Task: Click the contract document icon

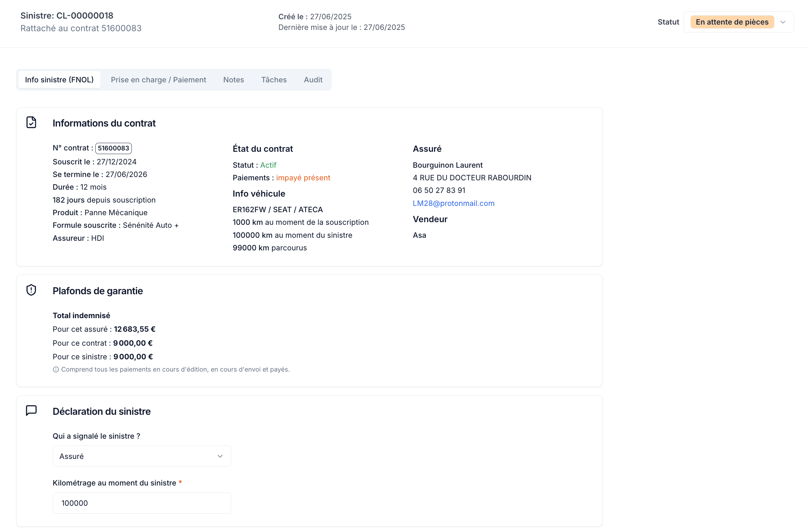Action: coord(31,123)
